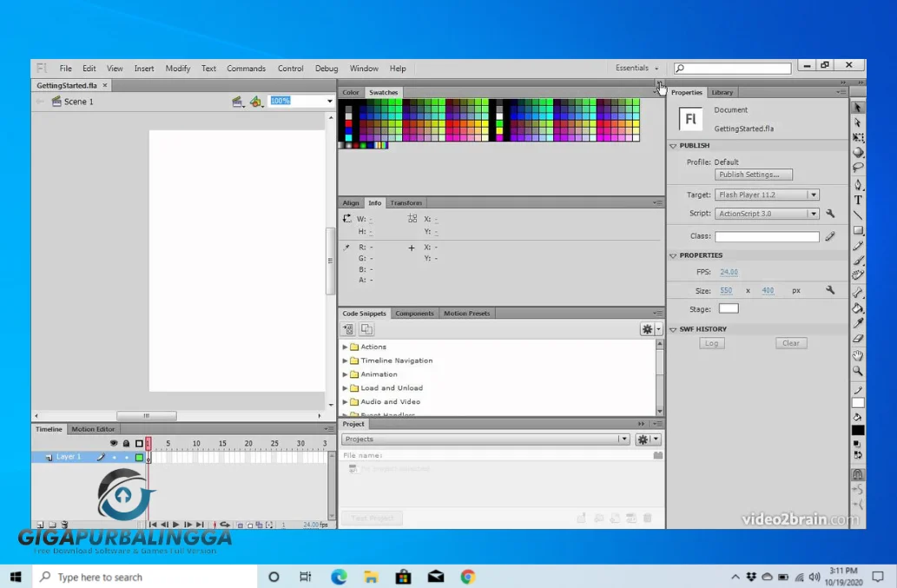Screen dimensions: 897x588
Task: Open the Essentials workspace dropdown
Action: (x=636, y=68)
